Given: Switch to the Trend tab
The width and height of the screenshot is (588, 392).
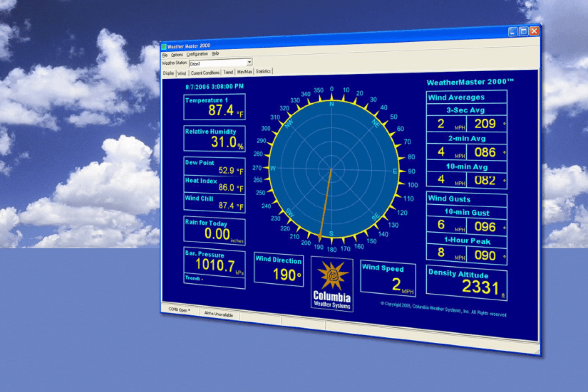Looking at the screenshot, I should 228,72.
